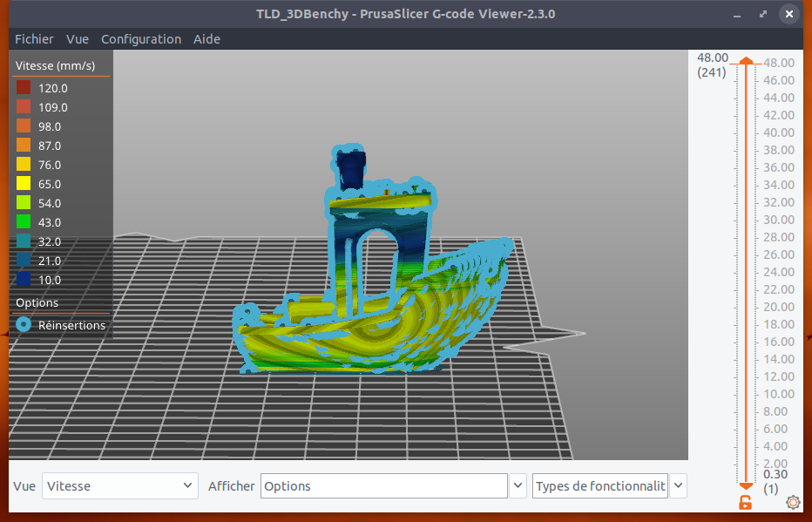
Task: Click the Réinsertions legend label
Action: pyautogui.click(x=71, y=325)
